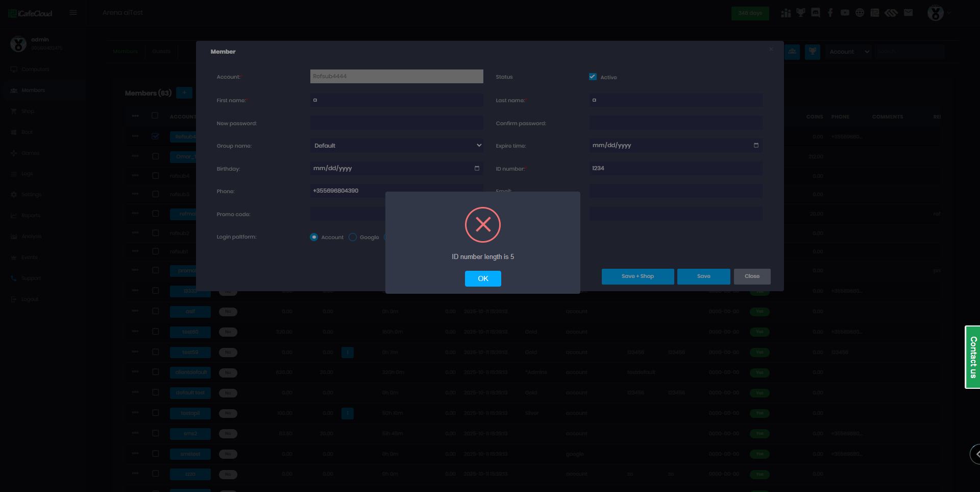Viewport: 980px width, 492px height.
Task: Open Computers in the sidebar
Action: point(35,69)
